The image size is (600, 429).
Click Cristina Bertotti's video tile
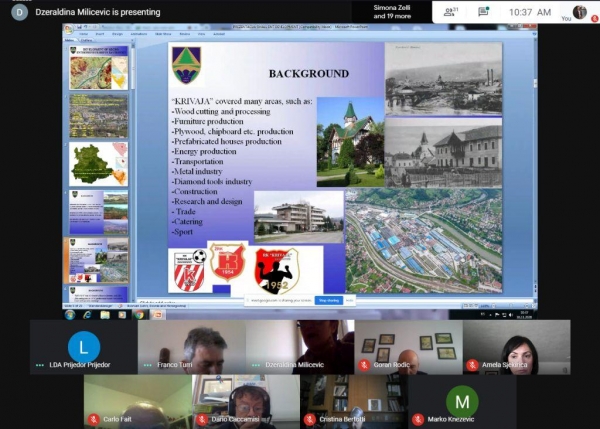[354, 402]
